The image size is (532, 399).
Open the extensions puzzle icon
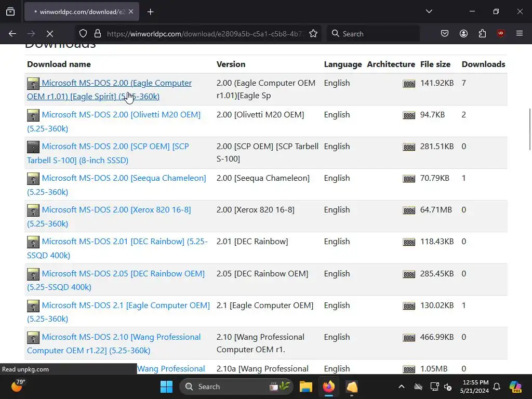(482, 34)
